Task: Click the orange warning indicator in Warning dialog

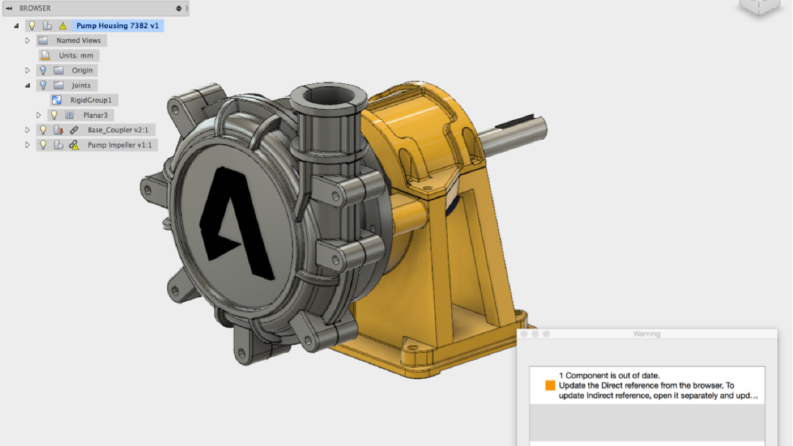Action: pos(550,385)
